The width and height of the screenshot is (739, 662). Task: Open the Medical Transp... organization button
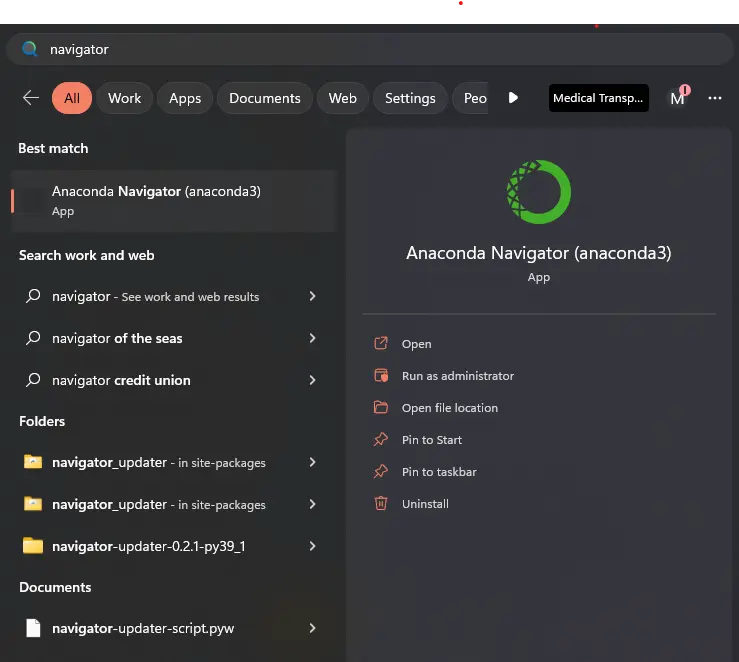click(x=599, y=98)
